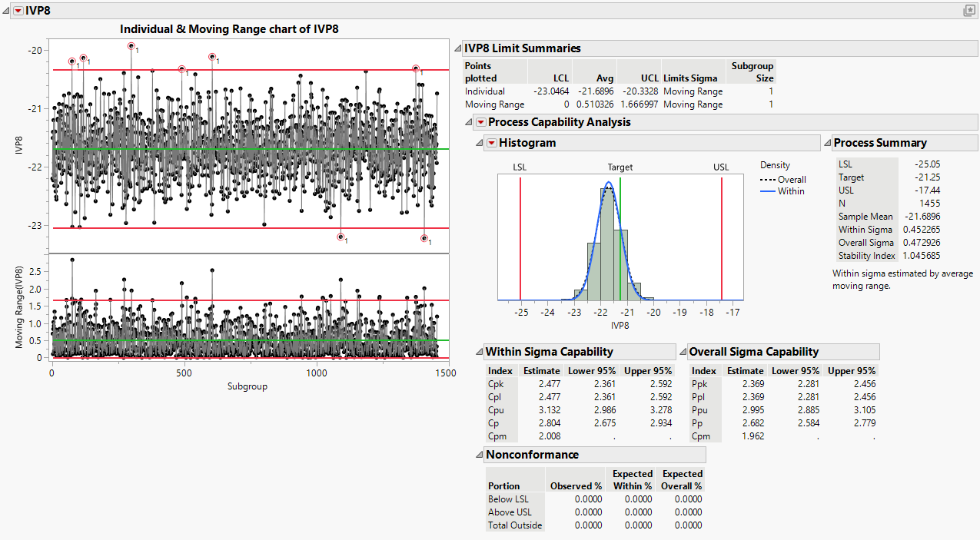Collapse the Process Summary panel
The width and height of the screenshot is (980, 540).
(x=829, y=142)
